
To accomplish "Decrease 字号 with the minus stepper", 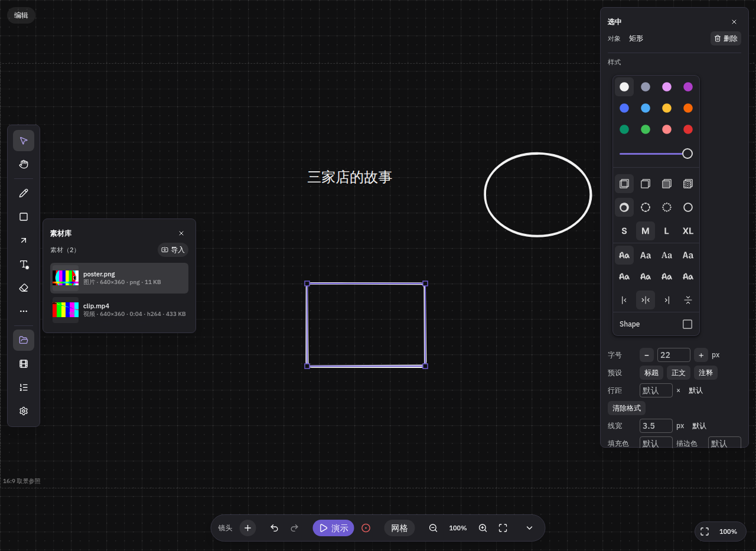I will click(x=647, y=355).
